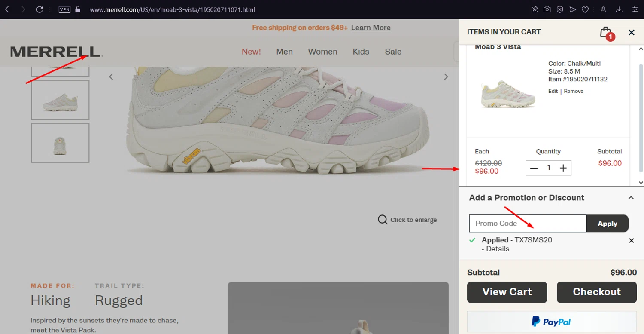Open the snapshot camera icon

pyautogui.click(x=547, y=9)
